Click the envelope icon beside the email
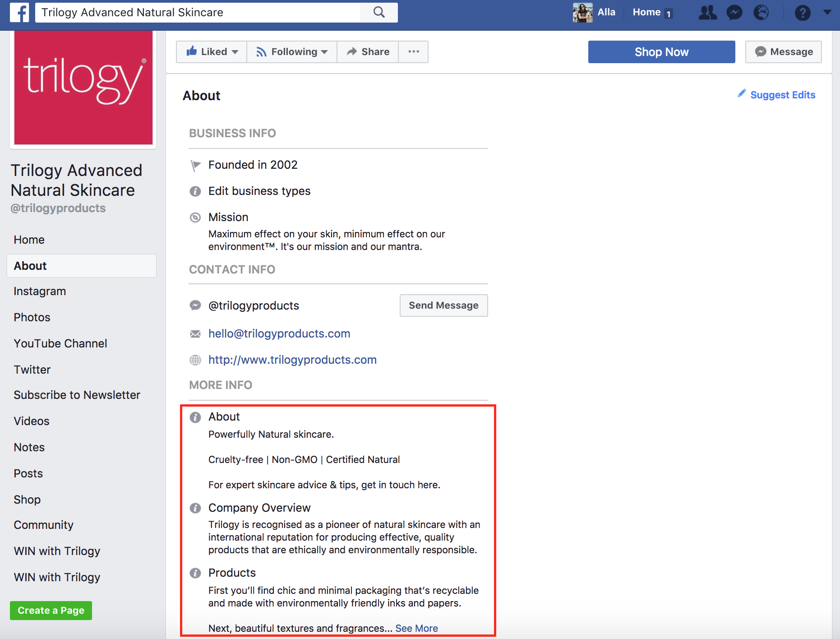 click(195, 334)
